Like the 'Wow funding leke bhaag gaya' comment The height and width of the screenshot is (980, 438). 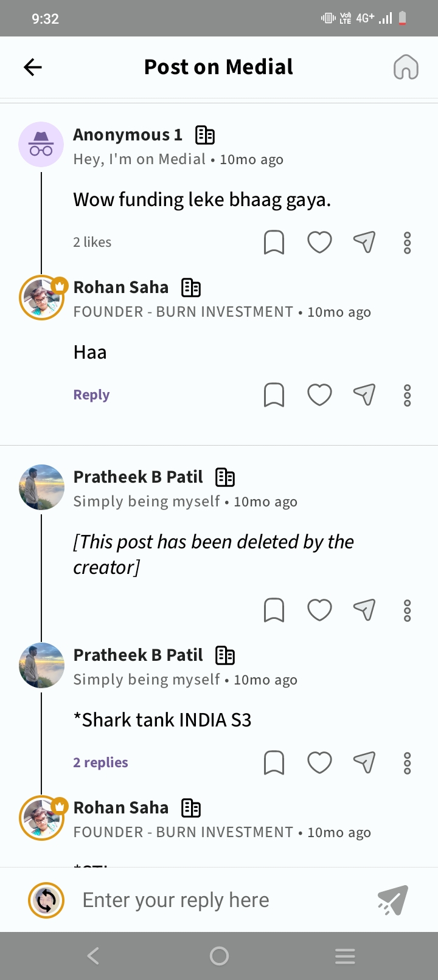click(x=319, y=242)
